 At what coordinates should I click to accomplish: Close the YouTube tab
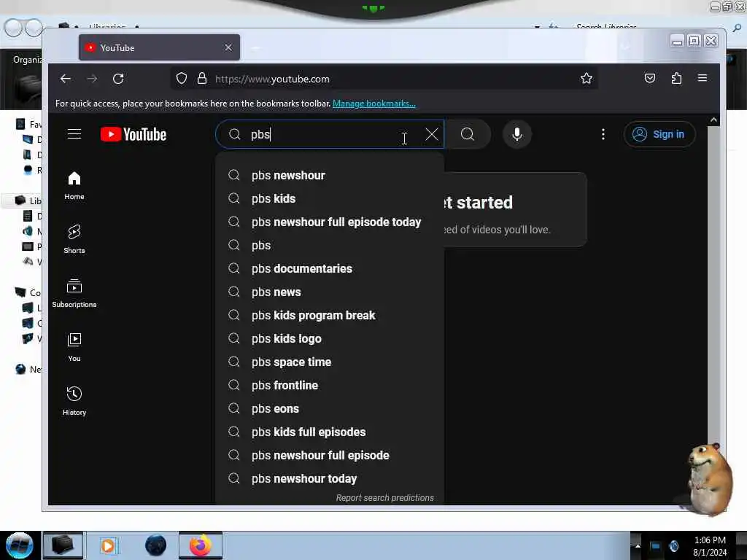click(228, 47)
